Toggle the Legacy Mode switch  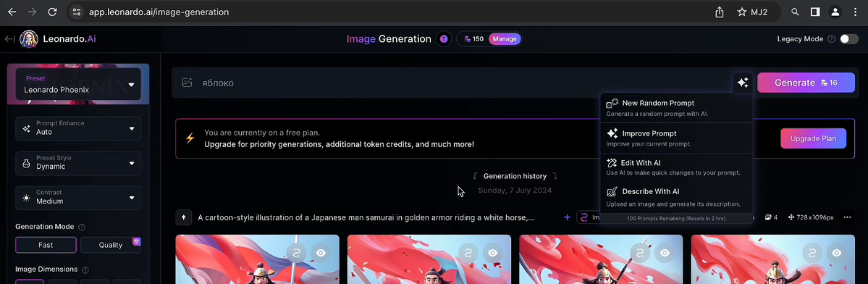click(x=849, y=38)
